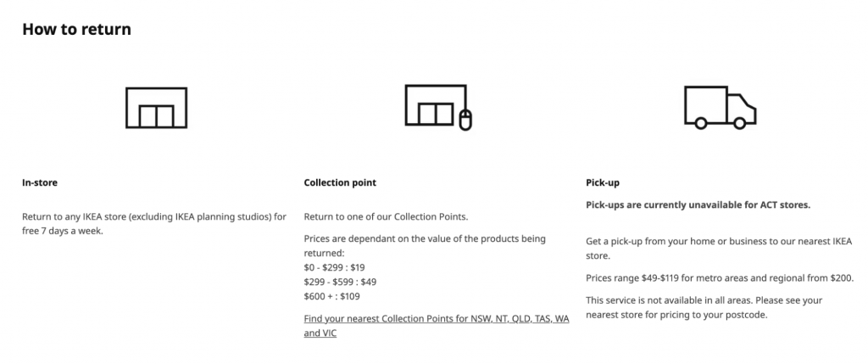Screen dimensions: 868x364
Task: Select the "In-store" heading
Action: tap(40, 182)
